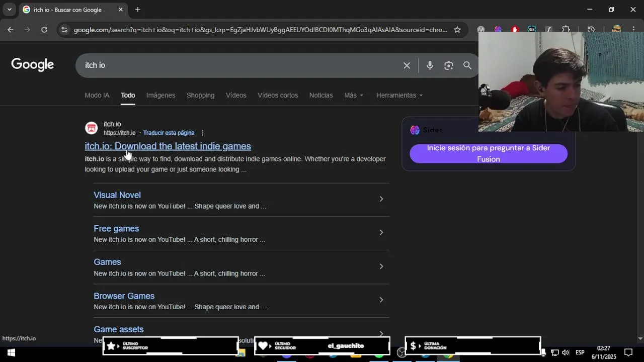Open site information icon in address bar
This screenshot has height=362, width=644.
pyautogui.click(x=64, y=30)
